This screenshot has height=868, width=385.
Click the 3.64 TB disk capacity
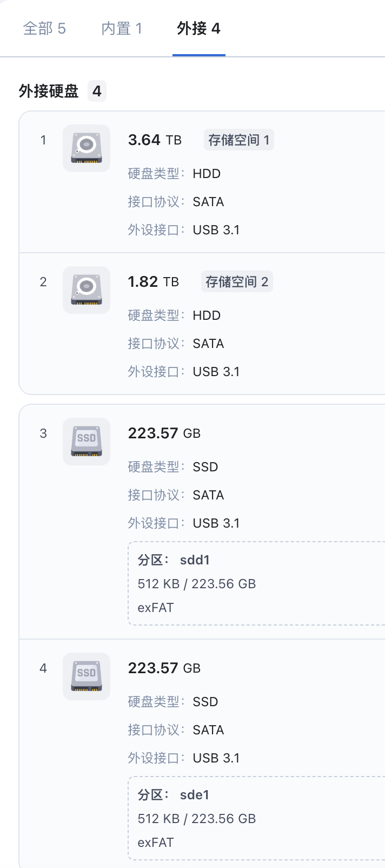pyautogui.click(x=155, y=140)
